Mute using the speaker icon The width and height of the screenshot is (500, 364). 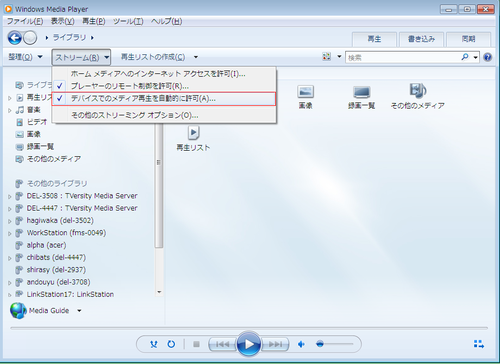point(301,344)
